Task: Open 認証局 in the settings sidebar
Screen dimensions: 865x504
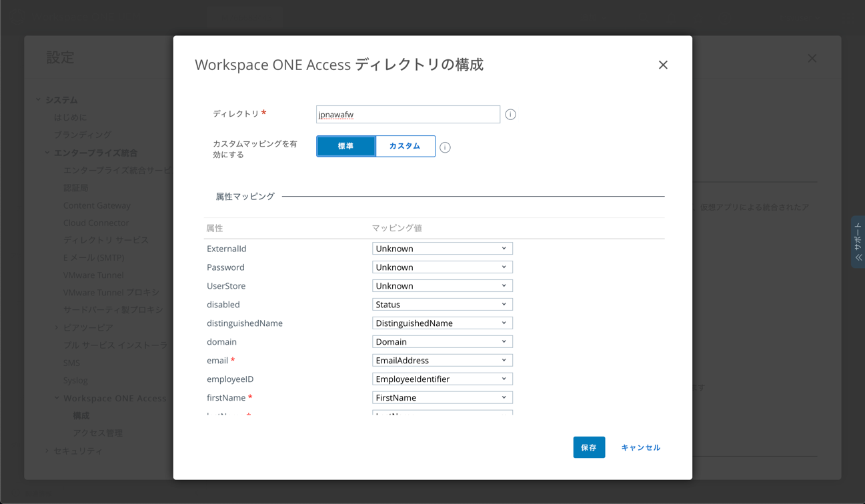Action: point(76,188)
